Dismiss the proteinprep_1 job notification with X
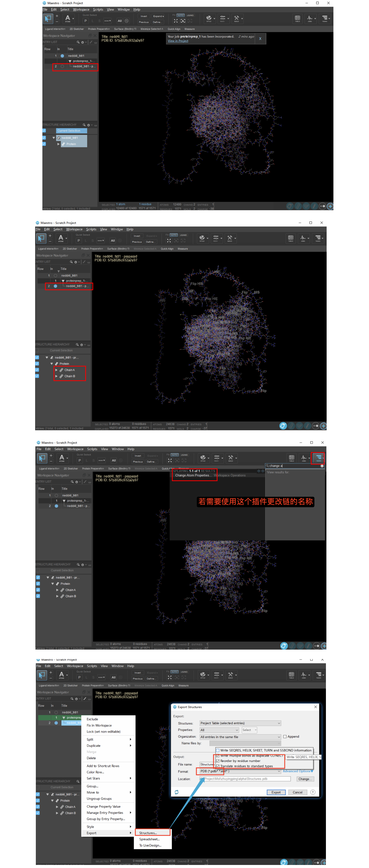The image size is (369, 868). (x=260, y=39)
